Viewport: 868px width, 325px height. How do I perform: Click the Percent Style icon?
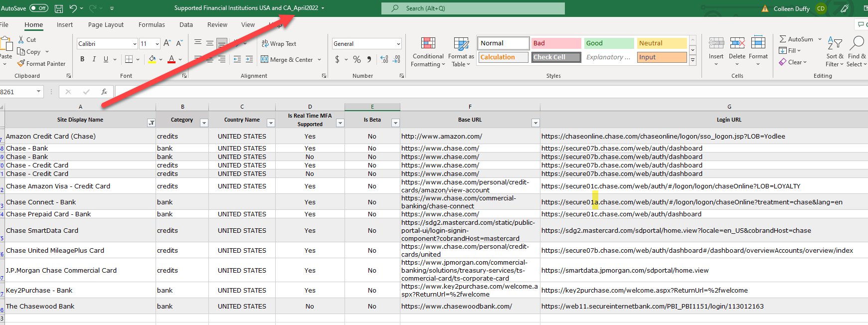coord(357,59)
